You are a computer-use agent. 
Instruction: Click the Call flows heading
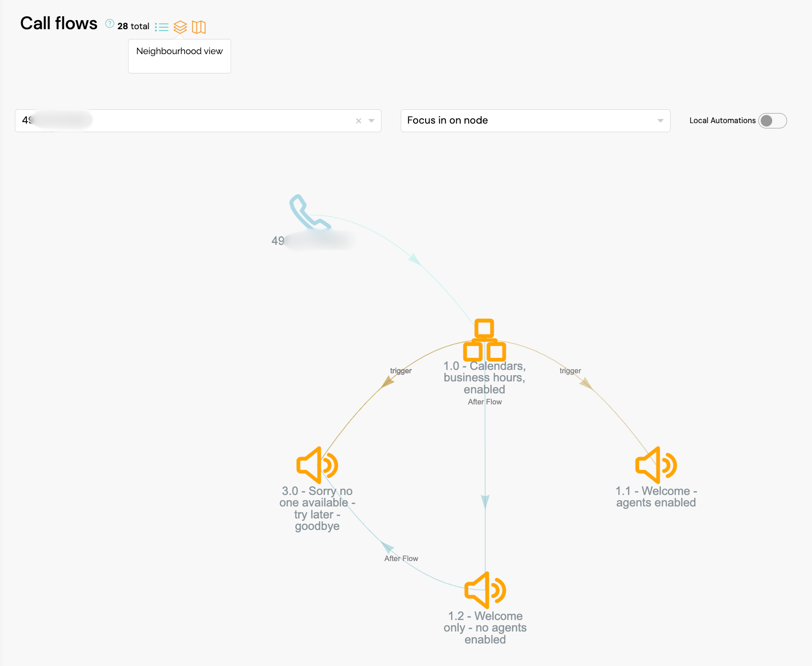(x=58, y=23)
